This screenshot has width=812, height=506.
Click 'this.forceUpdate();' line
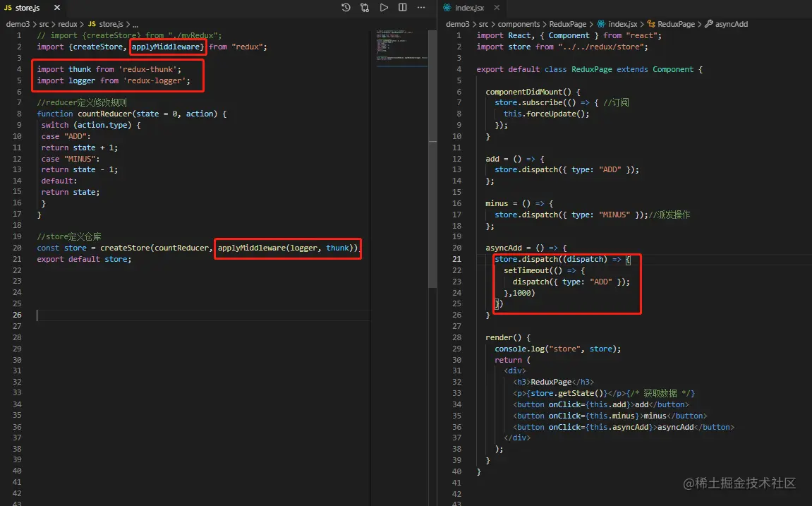(546, 114)
